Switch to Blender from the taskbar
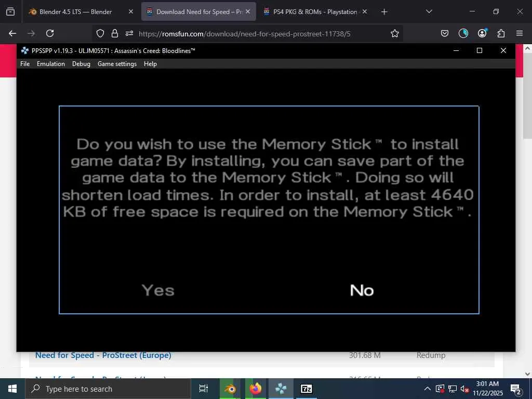This screenshot has height=399, width=532. tap(230, 389)
